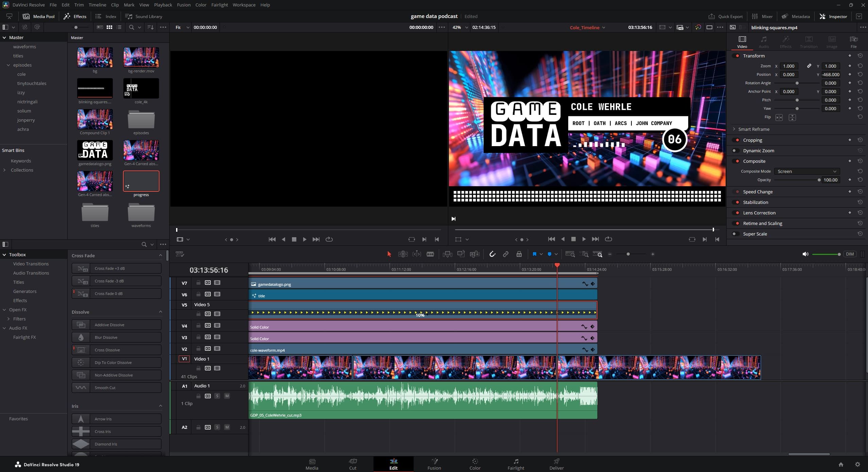Switch to the Deliver page
The image size is (868, 472).
(556, 464)
